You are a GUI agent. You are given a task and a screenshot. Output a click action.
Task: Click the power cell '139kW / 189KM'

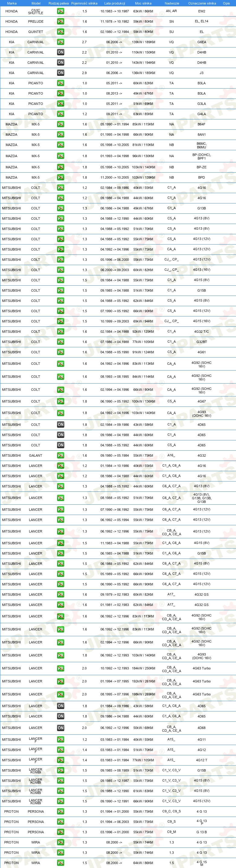[143, 42]
